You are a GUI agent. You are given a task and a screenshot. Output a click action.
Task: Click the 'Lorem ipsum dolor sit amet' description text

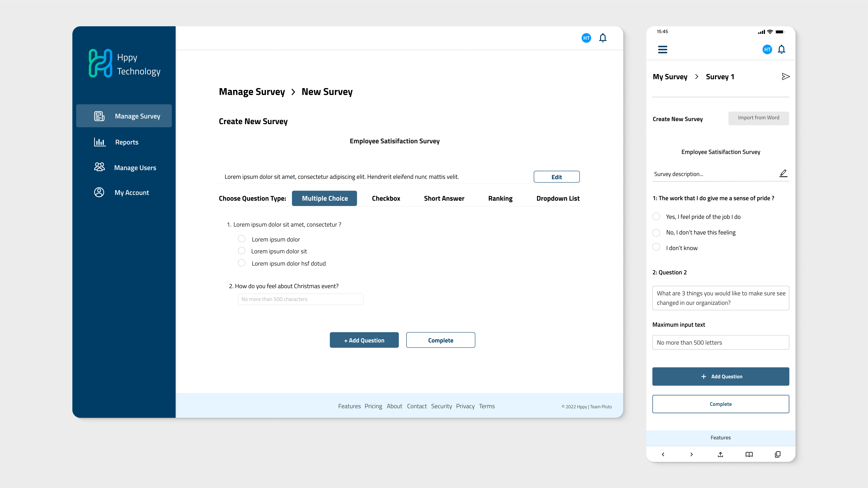tap(342, 177)
